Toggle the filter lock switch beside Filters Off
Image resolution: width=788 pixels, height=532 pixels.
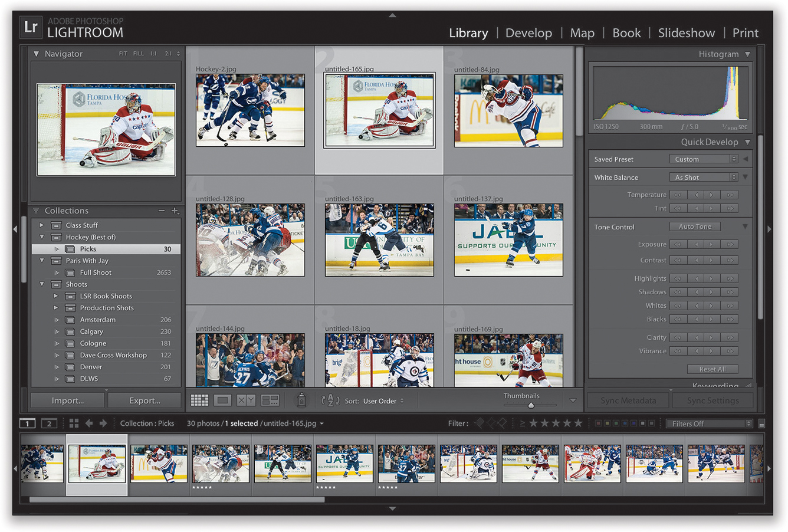tap(761, 423)
